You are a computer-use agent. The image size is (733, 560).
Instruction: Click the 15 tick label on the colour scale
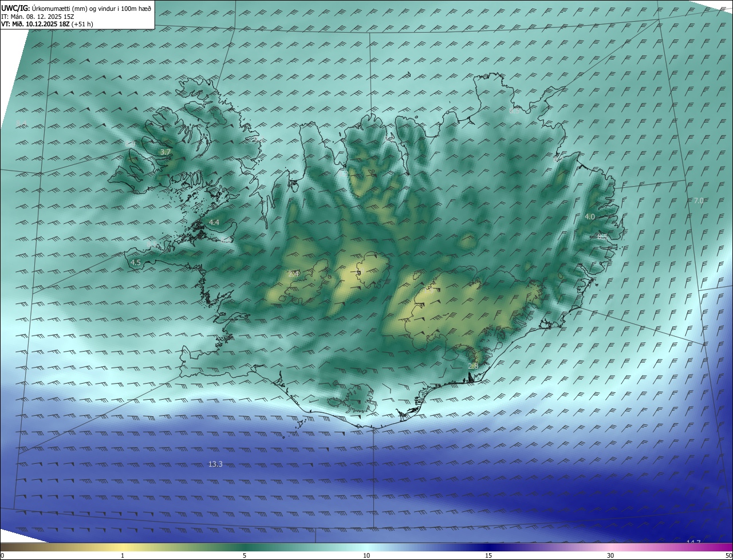(488, 555)
